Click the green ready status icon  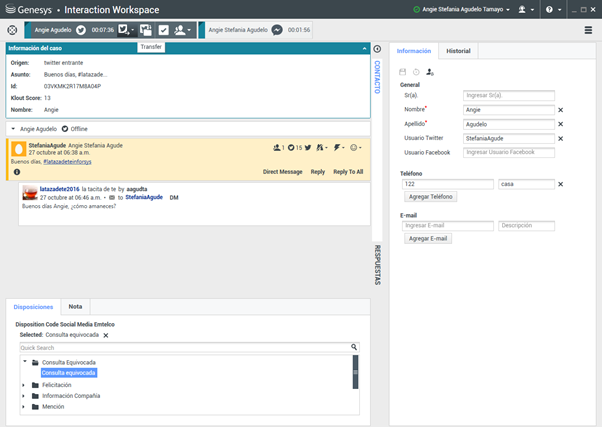(x=416, y=10)
